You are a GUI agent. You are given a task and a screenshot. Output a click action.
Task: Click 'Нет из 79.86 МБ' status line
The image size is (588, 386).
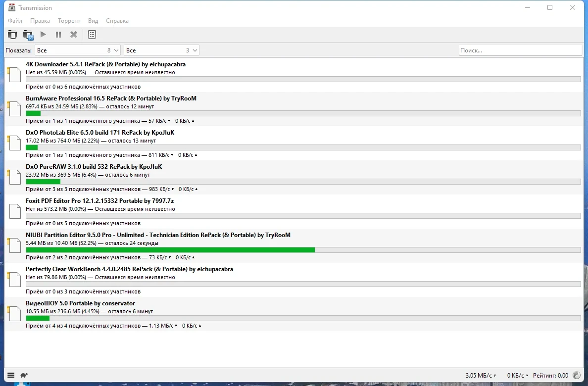tap(100, 277)
